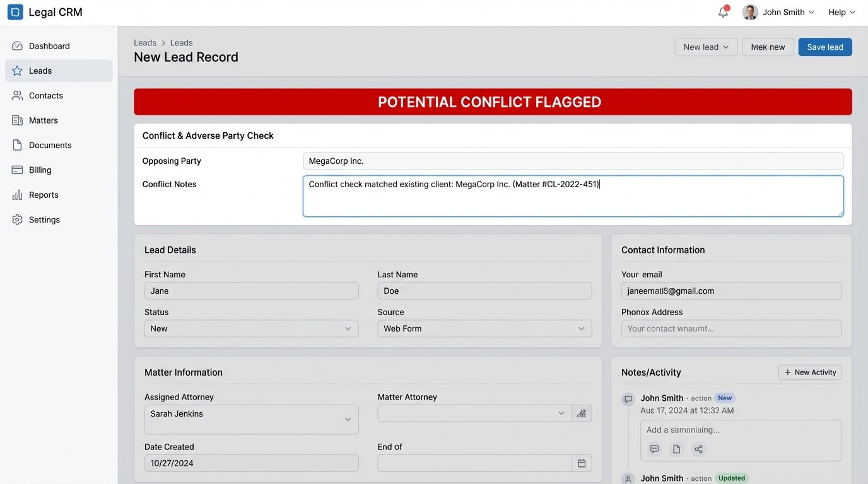
Task: Click the Contacts people icon in sidebar
Action: tap(18, 95)
